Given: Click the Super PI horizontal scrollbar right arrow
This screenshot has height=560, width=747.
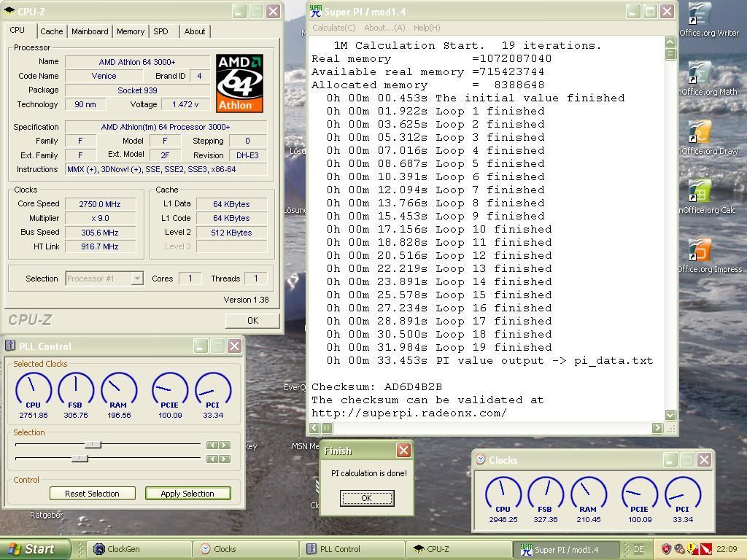Looking at the screenshot, I should click(x=657, y=427).
